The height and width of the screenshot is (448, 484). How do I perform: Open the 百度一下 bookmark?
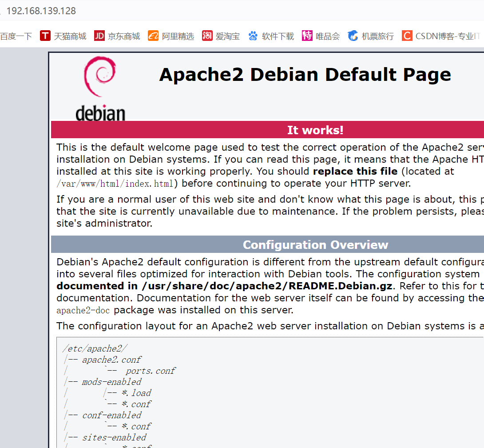tap(16, 36)
